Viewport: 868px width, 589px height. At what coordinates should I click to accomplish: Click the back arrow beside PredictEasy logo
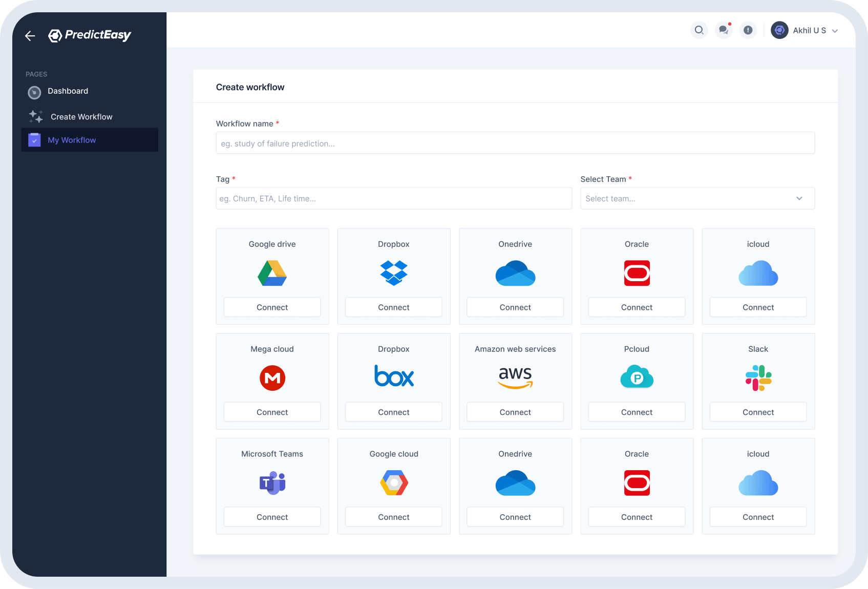[30, 35]
